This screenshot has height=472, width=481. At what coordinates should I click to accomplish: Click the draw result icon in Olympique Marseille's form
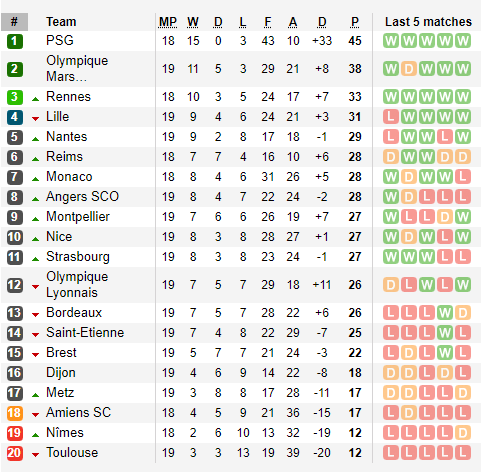pyautogui.click(x=409, y=69)
